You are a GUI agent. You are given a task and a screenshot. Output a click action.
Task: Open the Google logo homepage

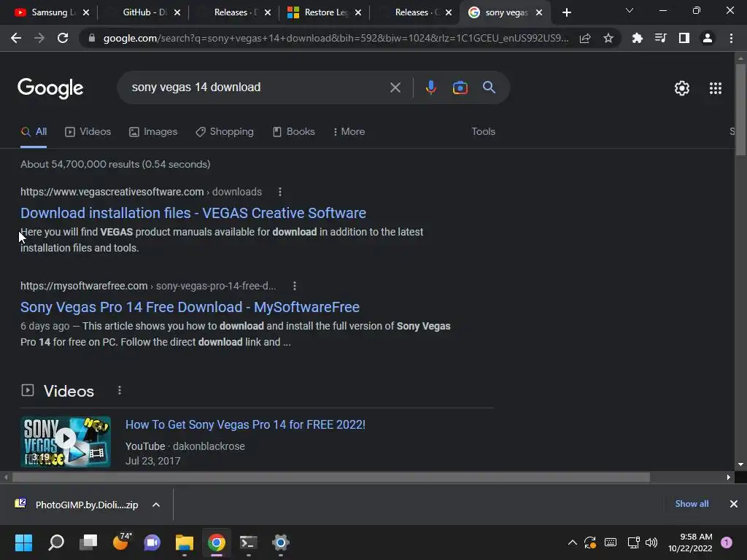(50, 88)
